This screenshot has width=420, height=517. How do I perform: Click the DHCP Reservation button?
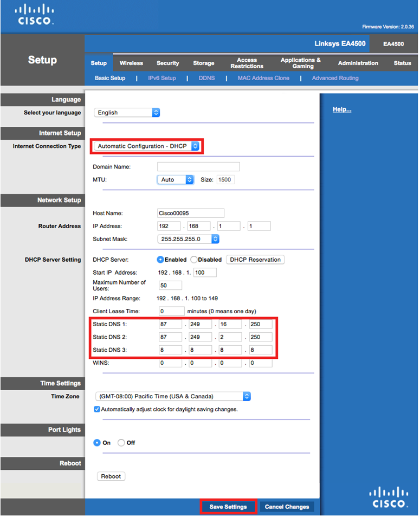(255, 260)
